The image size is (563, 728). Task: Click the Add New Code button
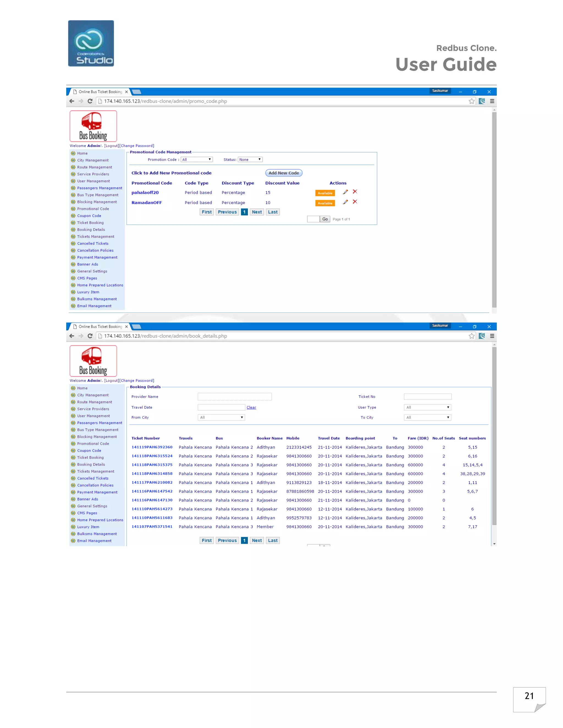(284, 173)
